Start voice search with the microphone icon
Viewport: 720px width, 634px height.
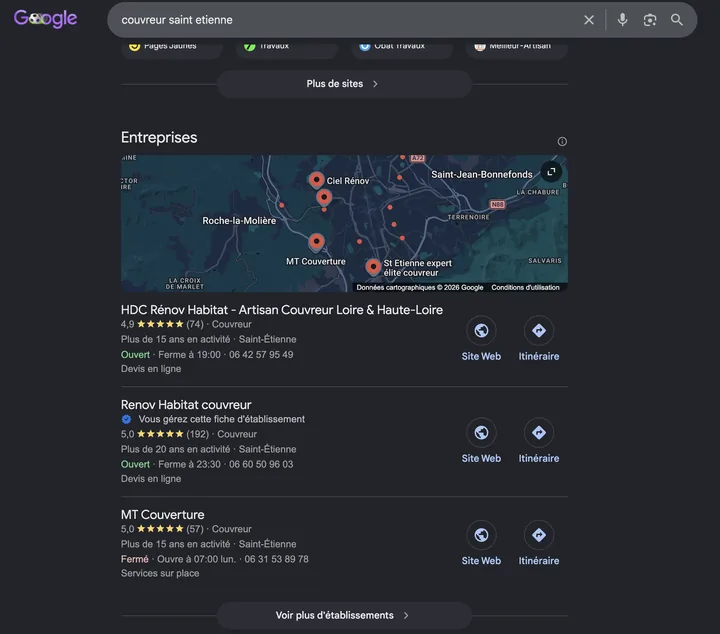click(622, 20)
